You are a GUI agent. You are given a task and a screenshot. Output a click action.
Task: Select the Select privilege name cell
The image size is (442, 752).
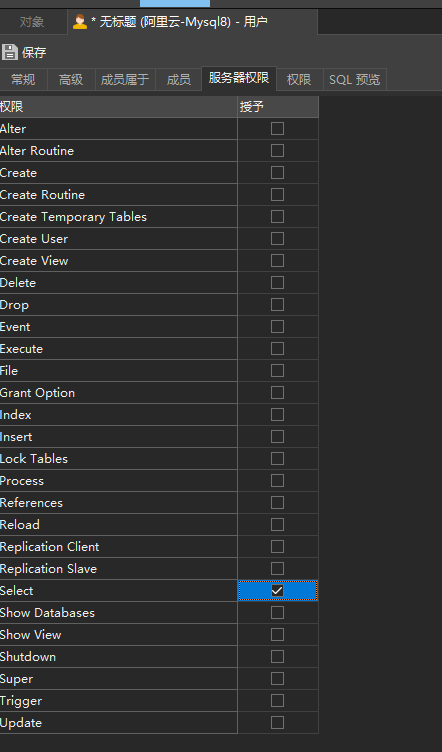coord(118,591)
